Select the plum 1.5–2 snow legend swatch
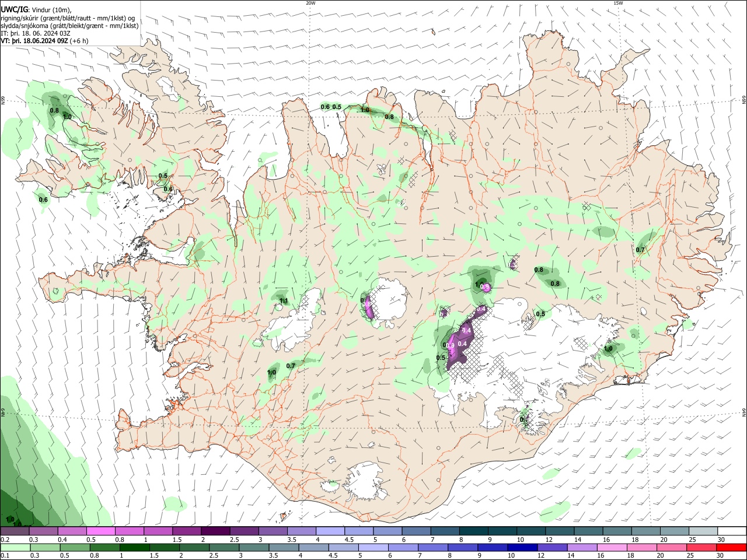The image size is (747, 560). 186,531
